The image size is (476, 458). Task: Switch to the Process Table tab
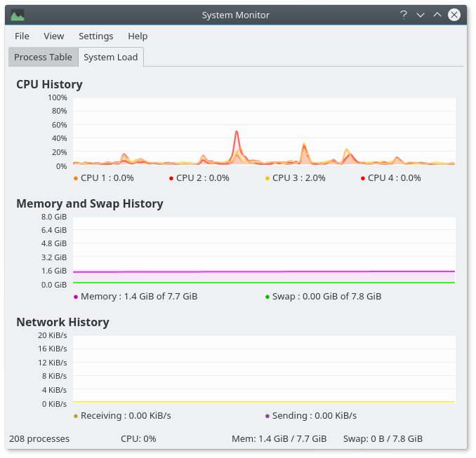(x=43, y=58)
